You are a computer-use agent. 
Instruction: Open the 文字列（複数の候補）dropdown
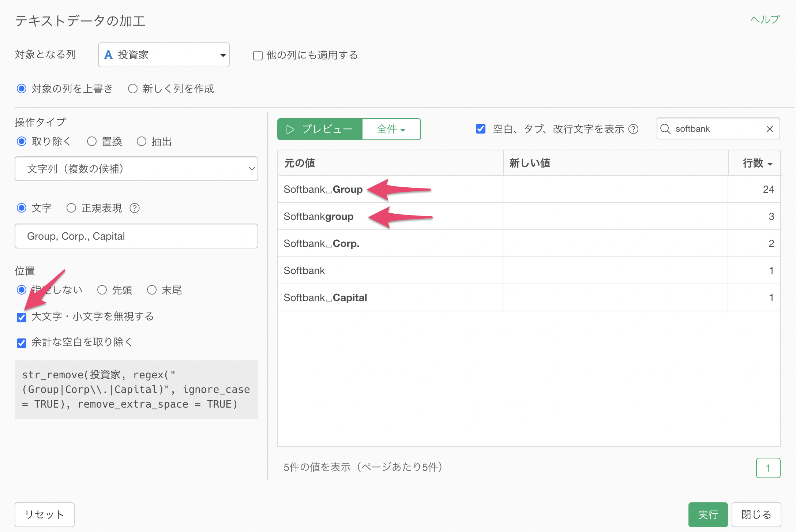pos(136,169)
